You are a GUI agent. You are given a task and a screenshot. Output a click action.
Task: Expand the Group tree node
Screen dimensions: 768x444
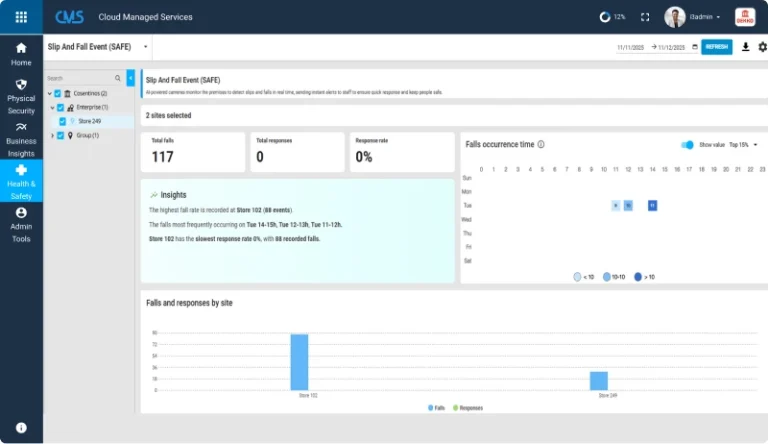click(51, 135)
